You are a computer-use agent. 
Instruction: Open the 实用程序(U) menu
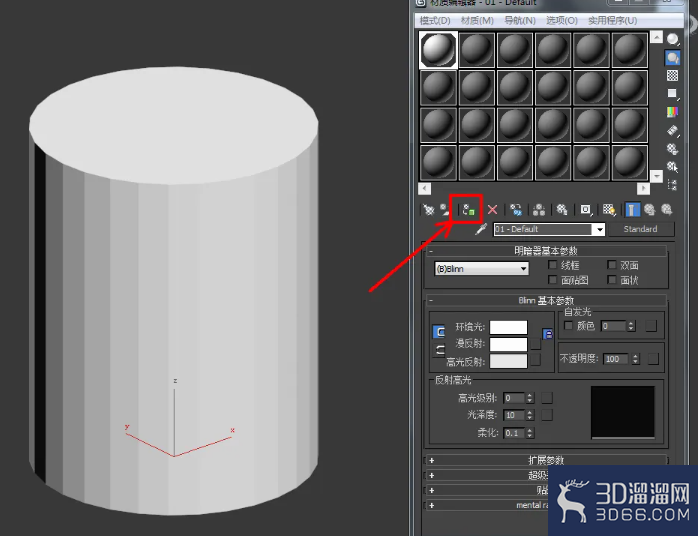(613, 20)
